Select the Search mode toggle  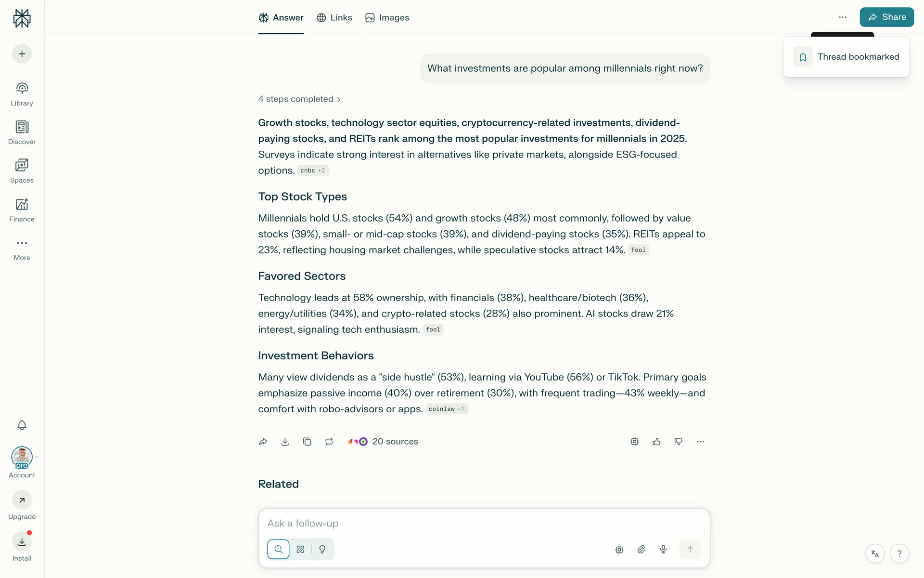pos(278,549)
